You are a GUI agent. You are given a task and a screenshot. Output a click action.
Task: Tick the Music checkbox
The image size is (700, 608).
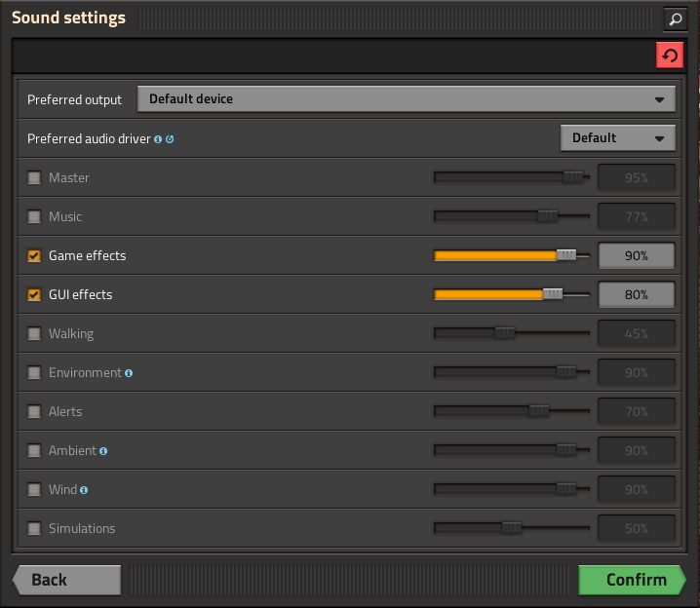[34, 217]
